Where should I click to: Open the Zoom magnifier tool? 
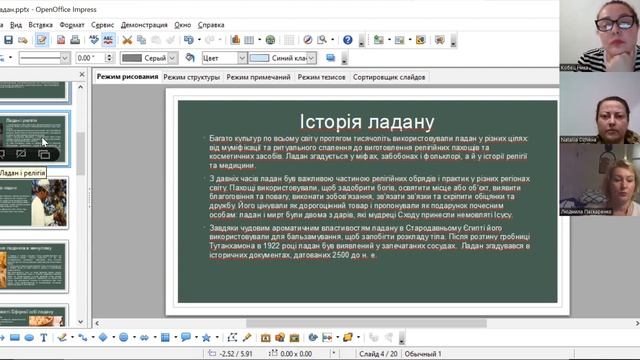click(322, 40)
